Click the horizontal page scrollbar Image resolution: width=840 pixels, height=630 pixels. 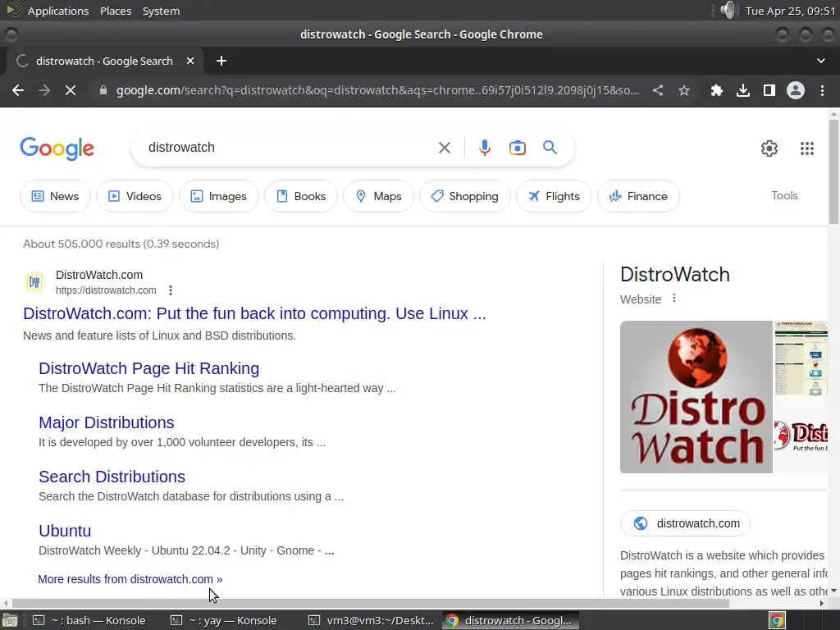[370, 603]
